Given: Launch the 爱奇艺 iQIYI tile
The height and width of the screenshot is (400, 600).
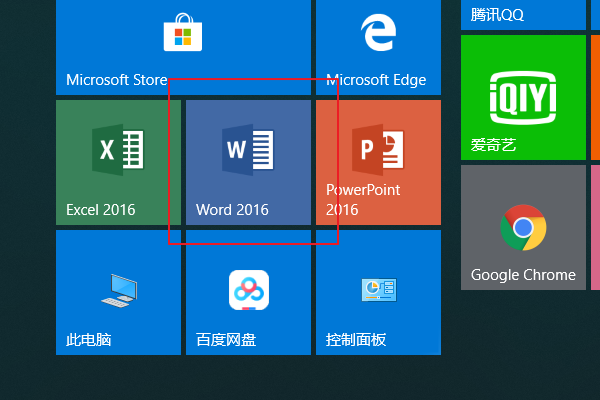Looking at the screenshot, I should point(523,97).
